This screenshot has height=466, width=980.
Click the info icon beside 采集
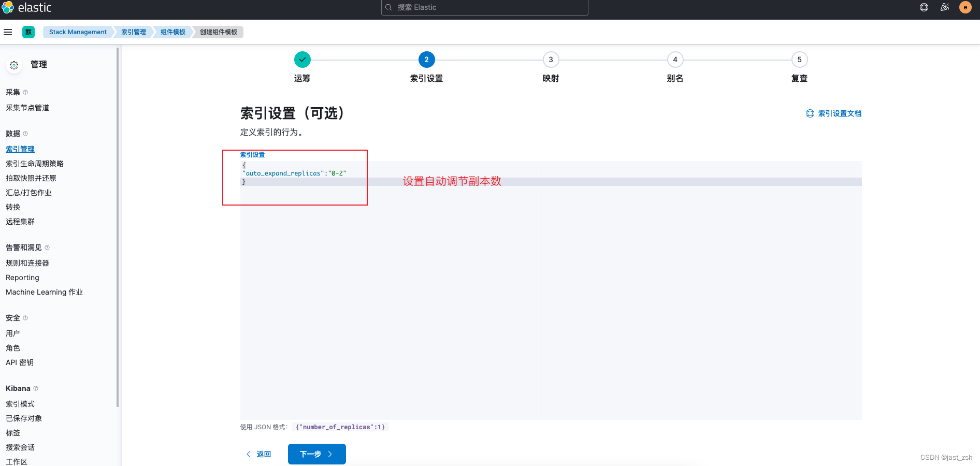point(25,92)
